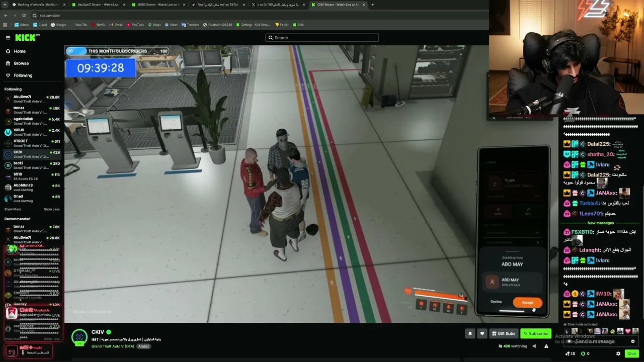
Task: Click the CKIV channel avatar below video
Action: pyautogui.click(x=79, y=337)
